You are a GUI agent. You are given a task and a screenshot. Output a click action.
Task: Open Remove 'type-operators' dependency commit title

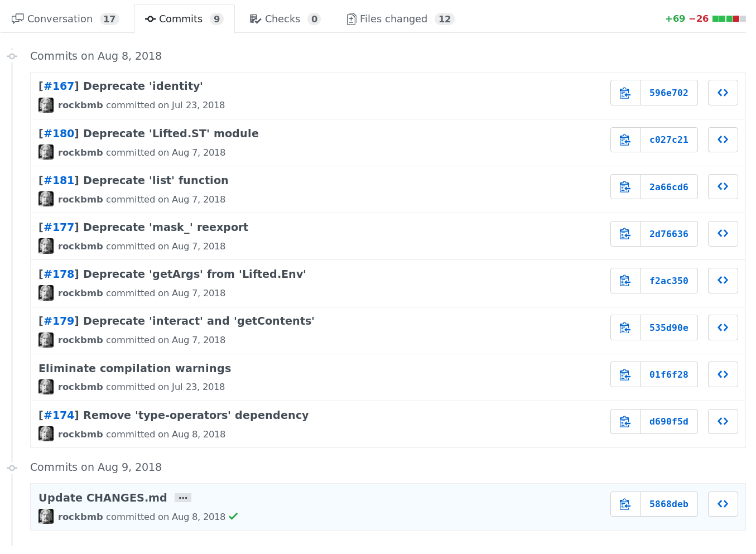click(196, 415)
